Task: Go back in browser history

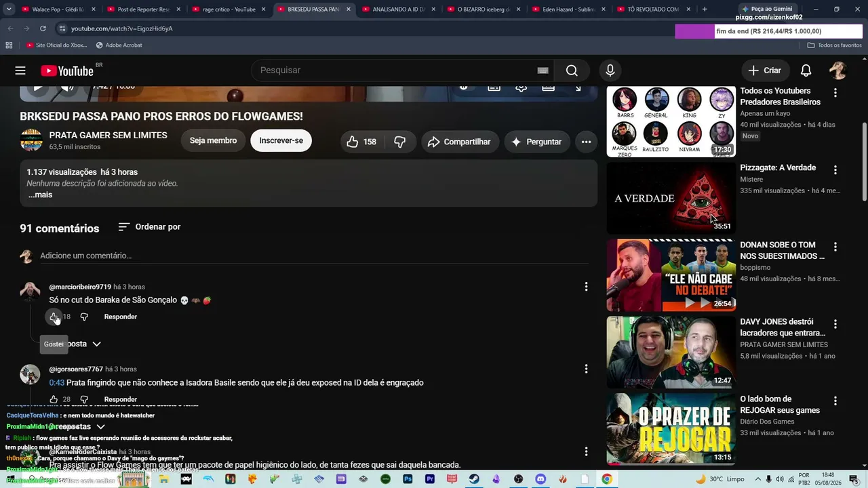Action: coord(10,28)
